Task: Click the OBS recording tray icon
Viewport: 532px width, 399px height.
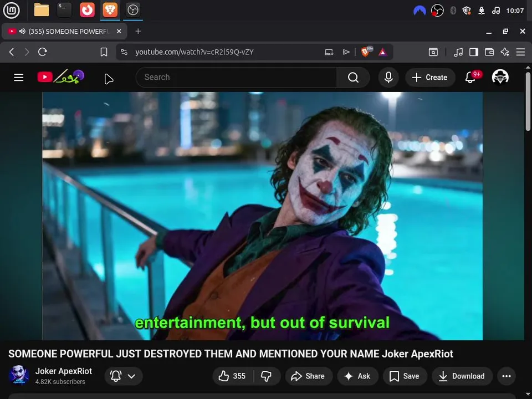Action: 437,11
